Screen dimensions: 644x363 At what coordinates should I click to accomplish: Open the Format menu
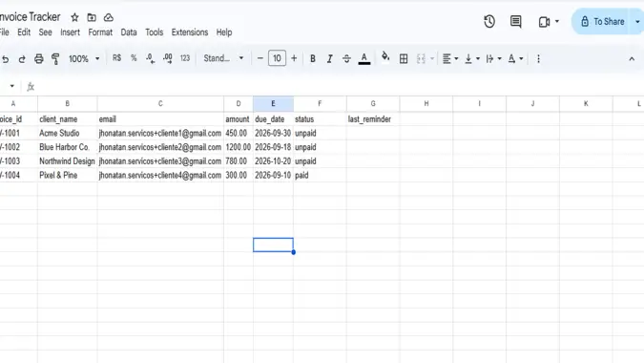tap(100, 32)
